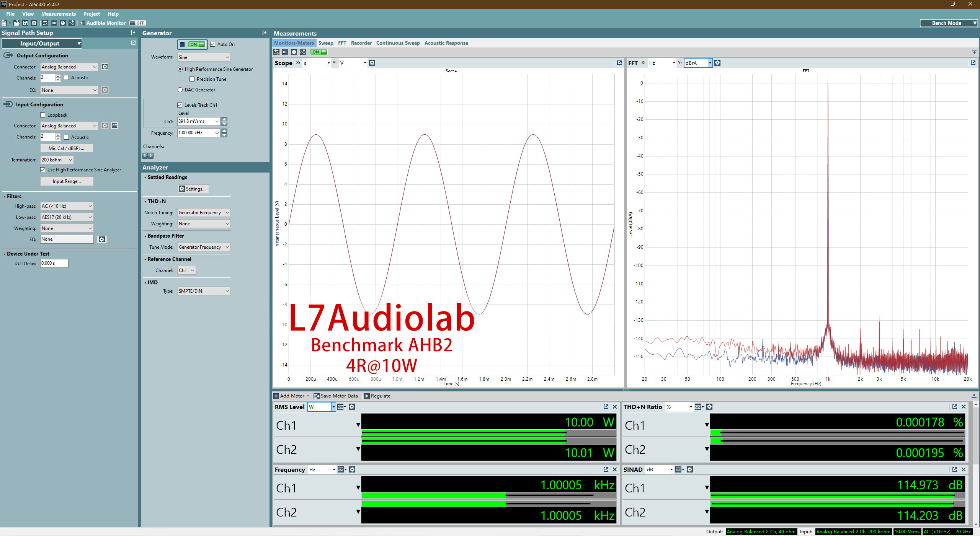Open the Measurements menu

click(59, 14)
